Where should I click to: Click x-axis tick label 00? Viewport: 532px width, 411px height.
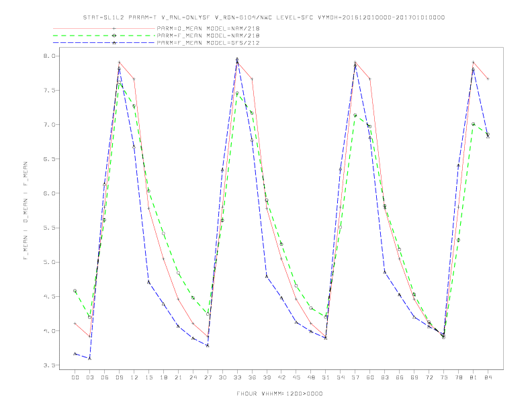75,377
